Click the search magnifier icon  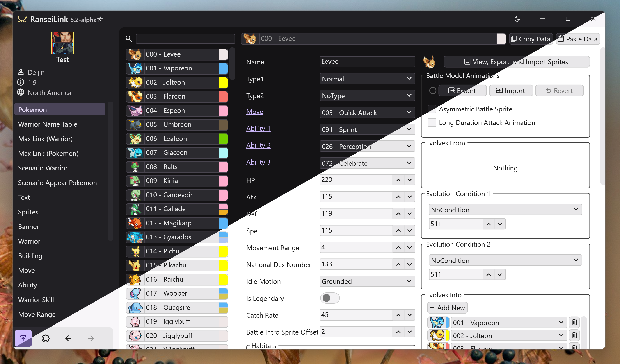128,38
